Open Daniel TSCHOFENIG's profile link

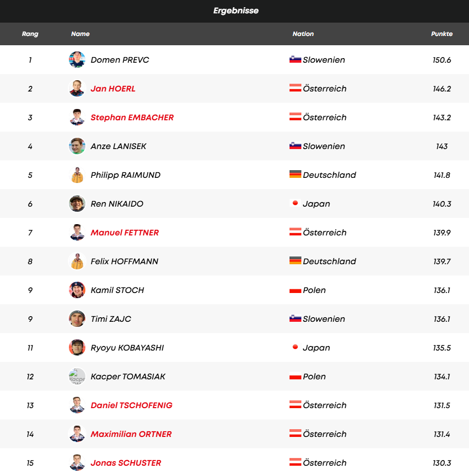[132, 405]
